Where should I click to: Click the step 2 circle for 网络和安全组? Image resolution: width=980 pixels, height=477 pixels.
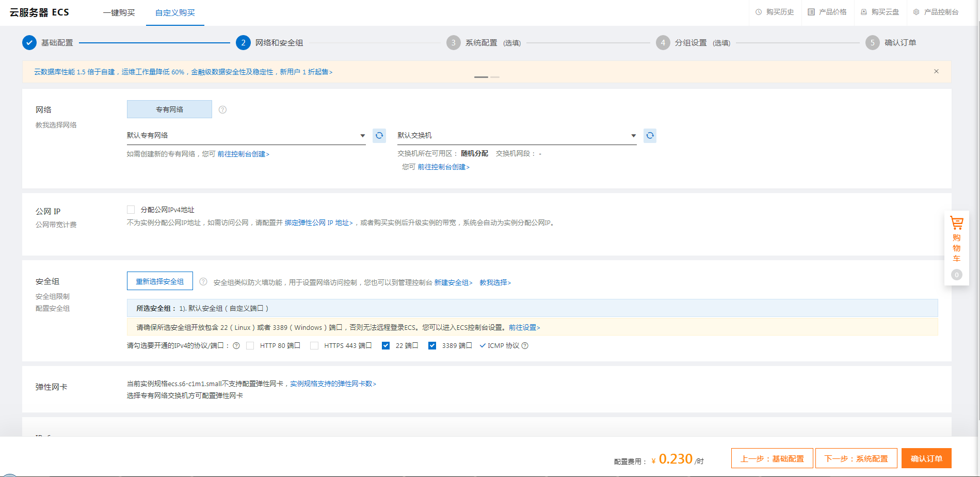coord(243,42)
